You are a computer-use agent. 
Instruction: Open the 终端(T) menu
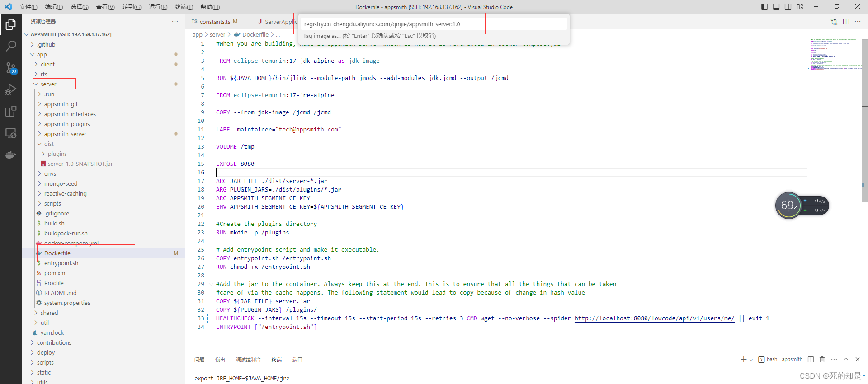tap(184, 7)
